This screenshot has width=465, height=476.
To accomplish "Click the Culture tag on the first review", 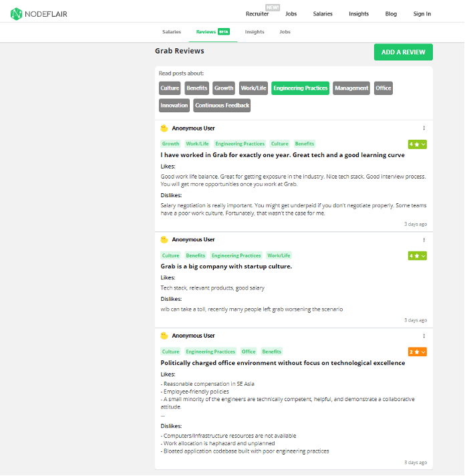I will click(279, 144).
